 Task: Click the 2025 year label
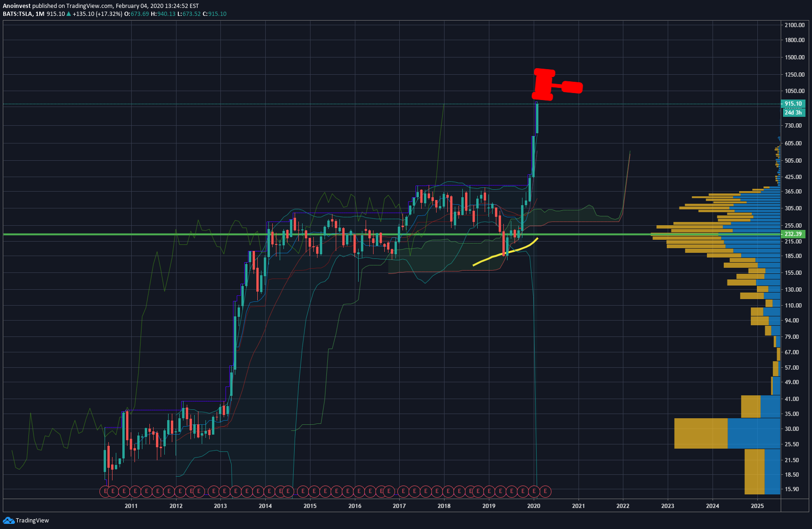point(757,506)
